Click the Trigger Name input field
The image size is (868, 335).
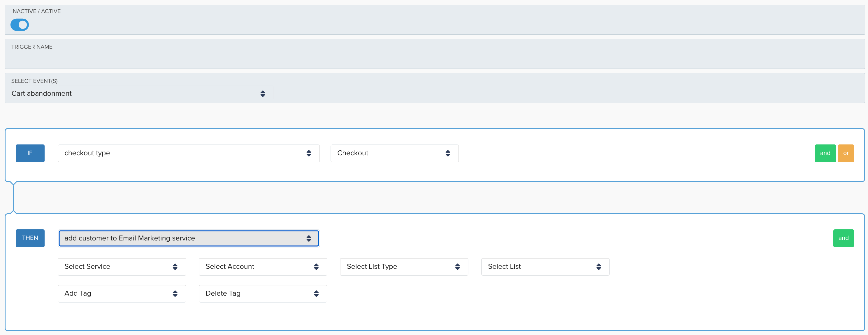click(x=434, y=59)
